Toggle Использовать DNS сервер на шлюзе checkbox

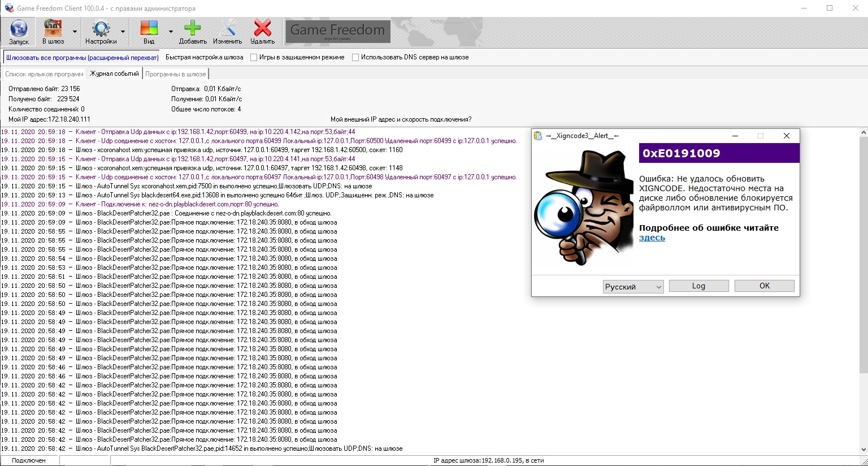point(355,57)
